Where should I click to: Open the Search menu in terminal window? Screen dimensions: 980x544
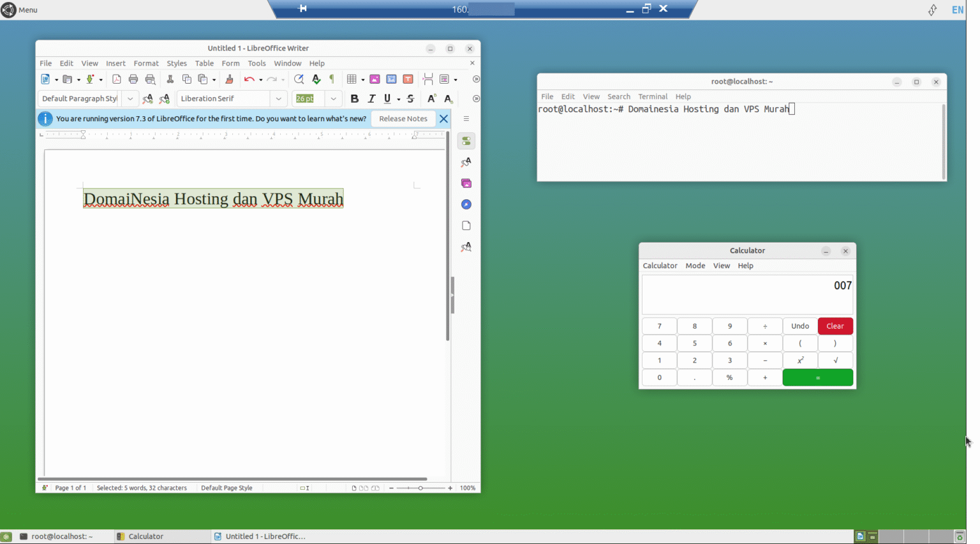(x=618, y=96)
